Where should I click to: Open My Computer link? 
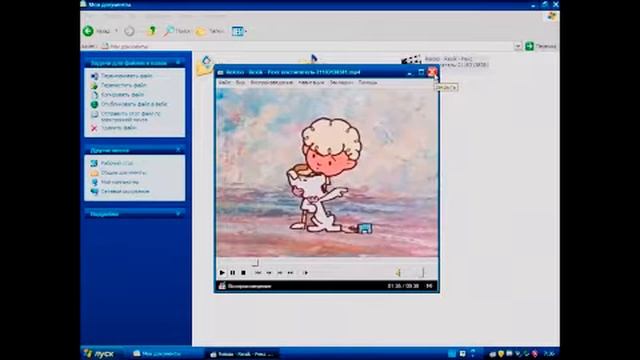[x=120, y=182]
